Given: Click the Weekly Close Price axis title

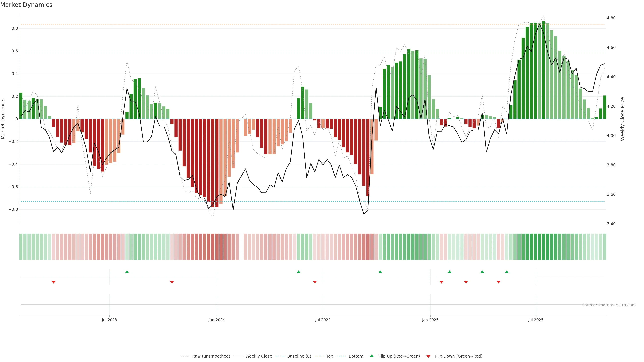Looking at the screenshot, I should (623, 119).
